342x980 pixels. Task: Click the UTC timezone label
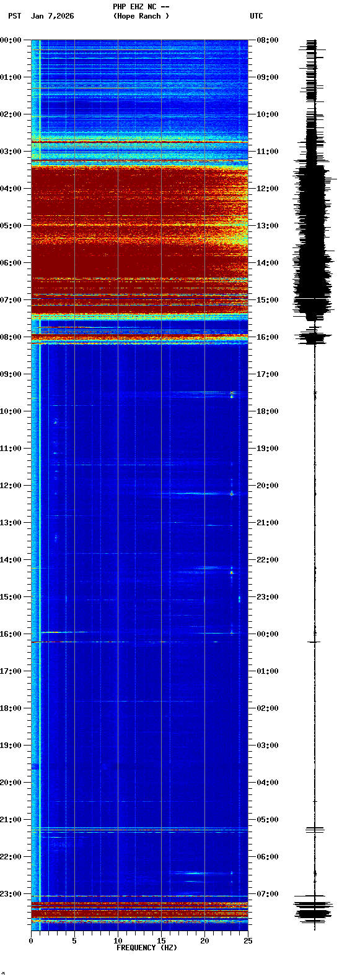pos(256,16)
